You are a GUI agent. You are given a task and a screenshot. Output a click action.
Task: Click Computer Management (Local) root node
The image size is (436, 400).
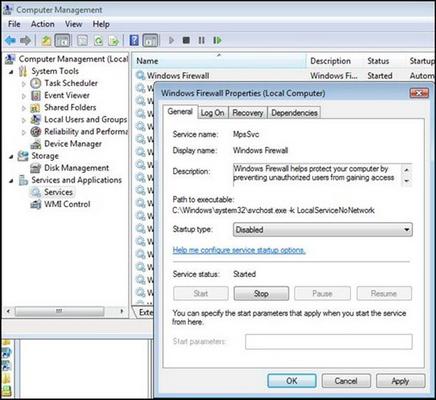(x=73, y=59)
